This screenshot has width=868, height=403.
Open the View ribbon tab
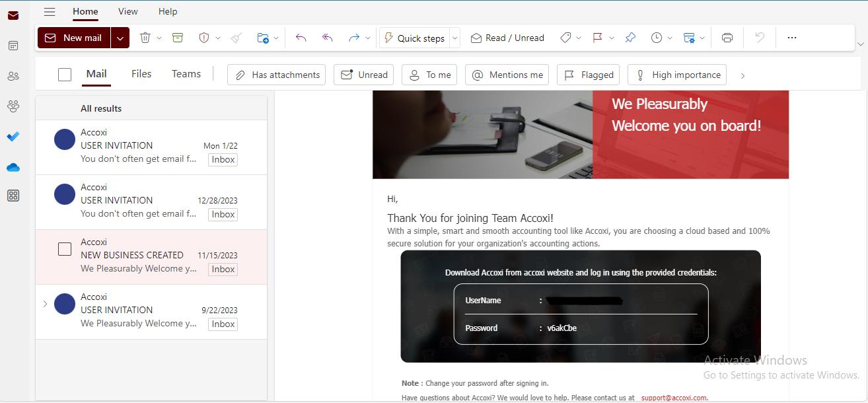128,11
